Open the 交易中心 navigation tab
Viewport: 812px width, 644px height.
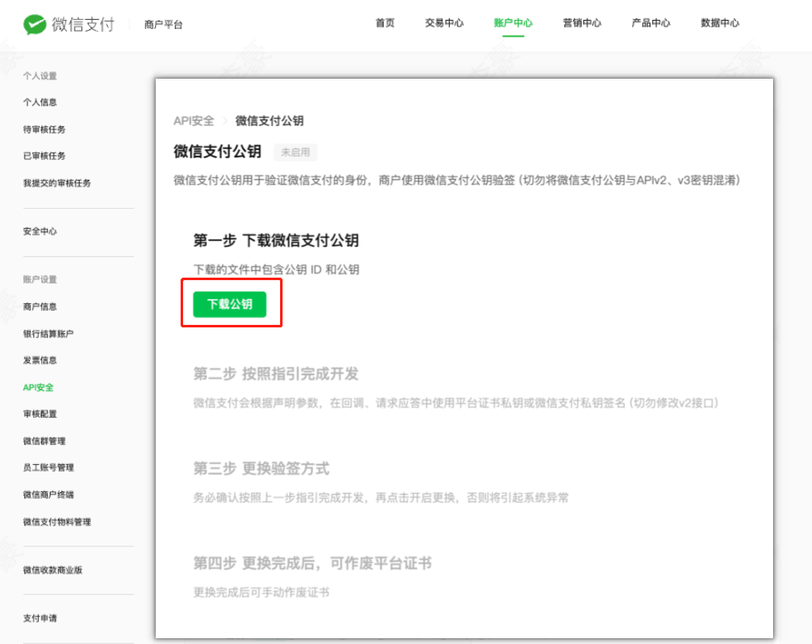(x=444, y=23)
